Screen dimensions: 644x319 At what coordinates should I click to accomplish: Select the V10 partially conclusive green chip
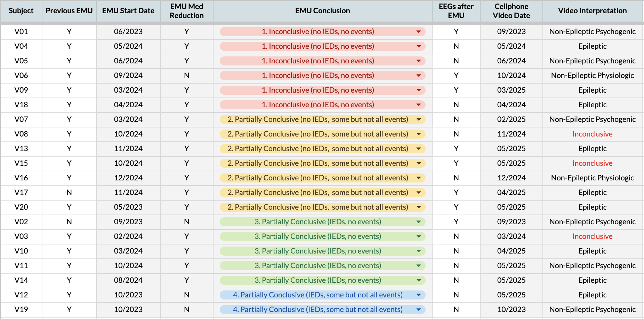pyautogui.click(x=317, y=251)
